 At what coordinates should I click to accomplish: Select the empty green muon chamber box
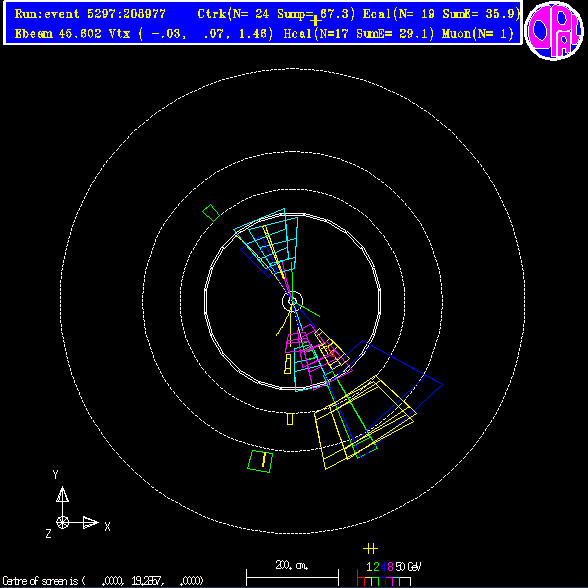pos(211,213)
